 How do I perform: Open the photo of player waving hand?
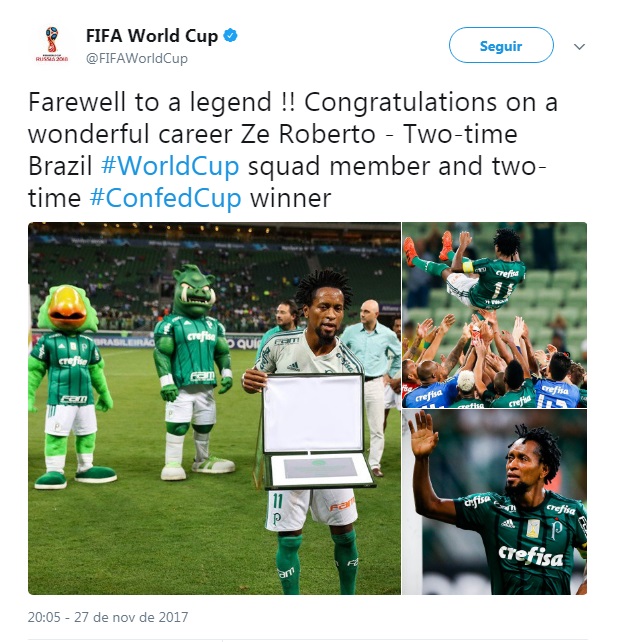click(495, 502)
